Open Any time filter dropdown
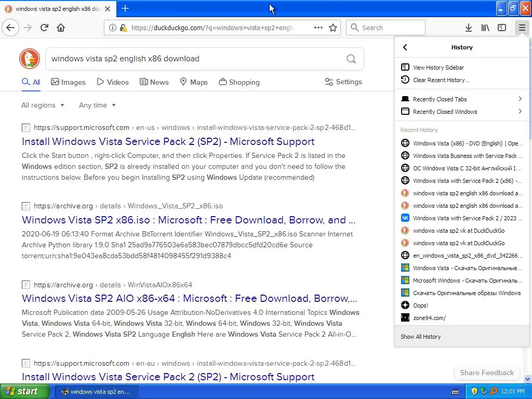The height and width of the screenshot is (399, 532). click(x=97, y=105)
